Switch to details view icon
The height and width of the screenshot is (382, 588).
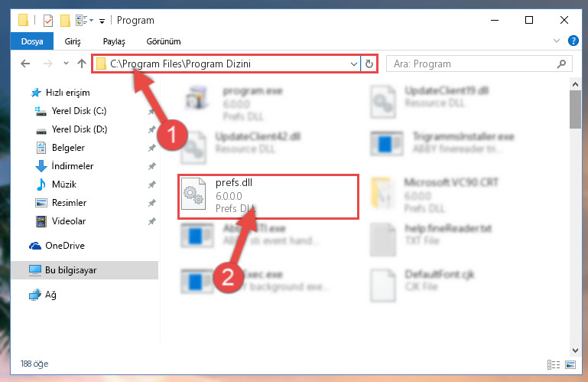pyautogui.click(x=554, y=364)
